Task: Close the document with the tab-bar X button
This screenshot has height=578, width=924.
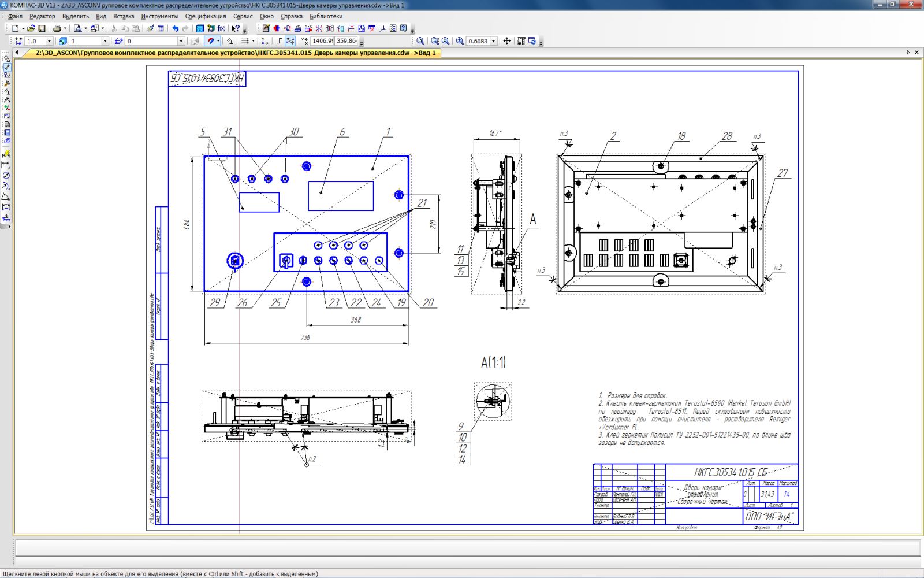Action: click(x=916, y=53)
